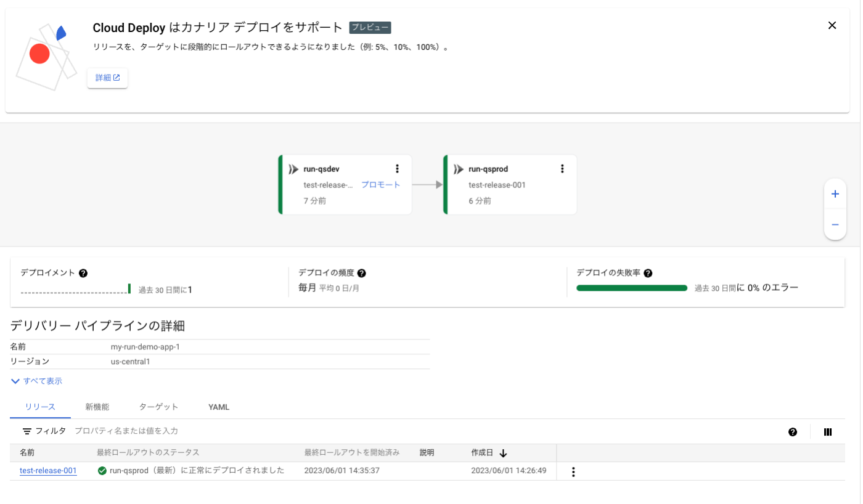Click the 6 分前 timestamp on run-qsprod
The image size is (863, 504).
coord(480,201)
